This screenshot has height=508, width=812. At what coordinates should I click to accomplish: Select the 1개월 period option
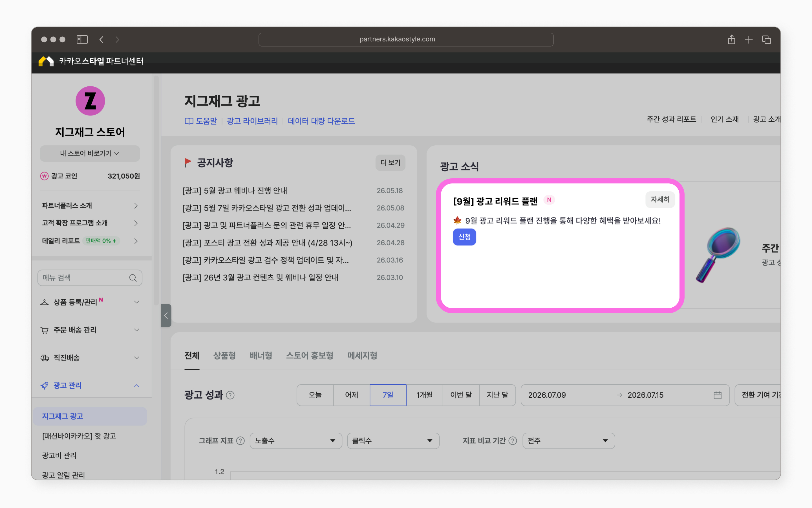[424, 395]
